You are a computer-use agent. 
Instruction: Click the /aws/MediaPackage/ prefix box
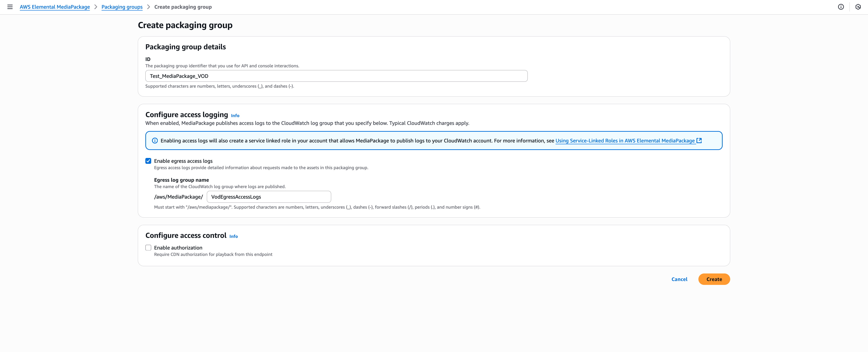pos(178,197)
